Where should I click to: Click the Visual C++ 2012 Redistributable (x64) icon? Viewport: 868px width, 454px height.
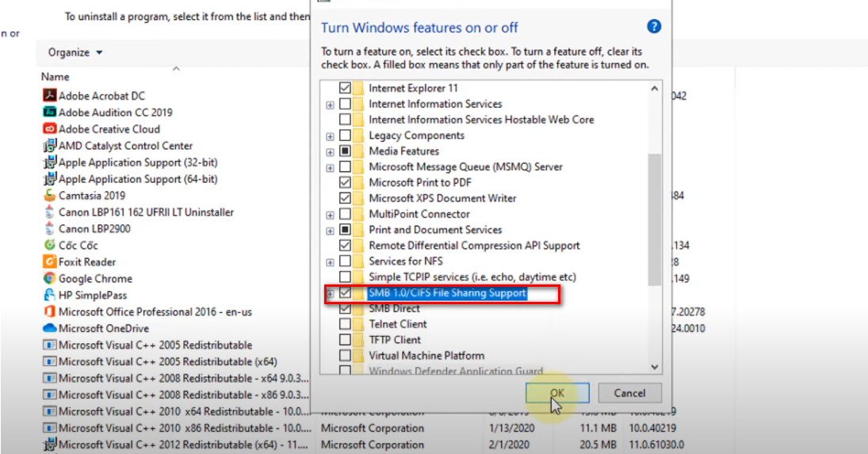coord(50,444)
